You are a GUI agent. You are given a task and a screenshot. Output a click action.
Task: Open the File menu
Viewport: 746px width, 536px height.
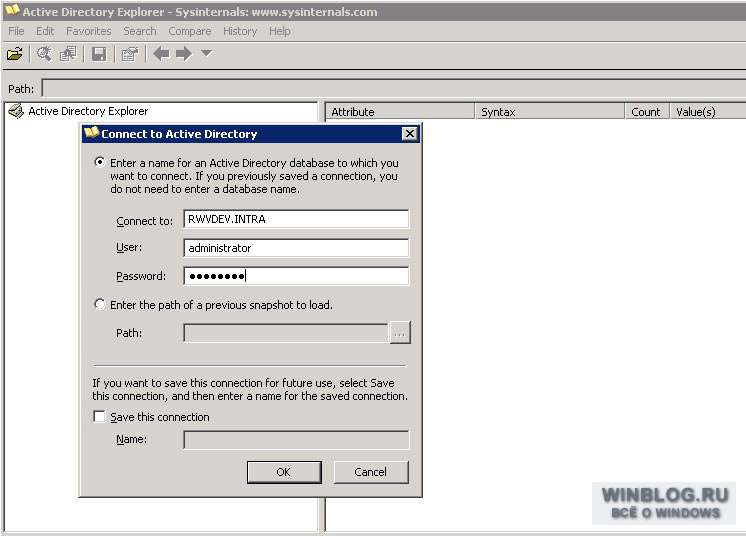16,31
